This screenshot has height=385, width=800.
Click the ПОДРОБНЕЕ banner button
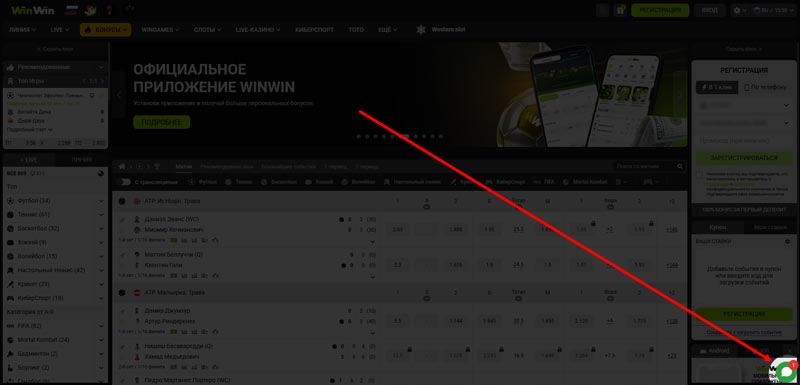point(161,122)
